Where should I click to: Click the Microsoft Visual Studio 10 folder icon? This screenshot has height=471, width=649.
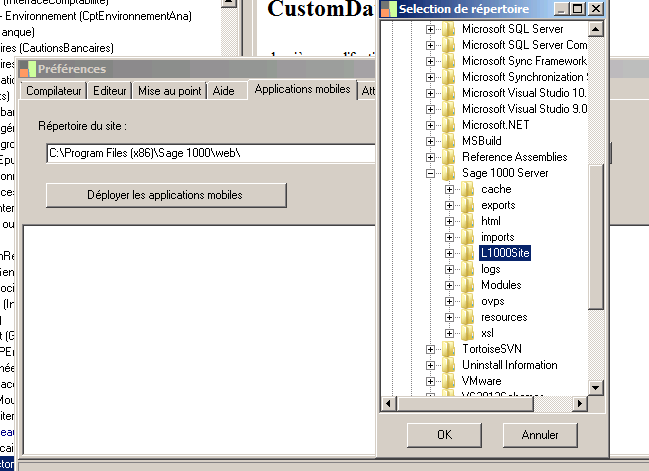click(448, 93)
